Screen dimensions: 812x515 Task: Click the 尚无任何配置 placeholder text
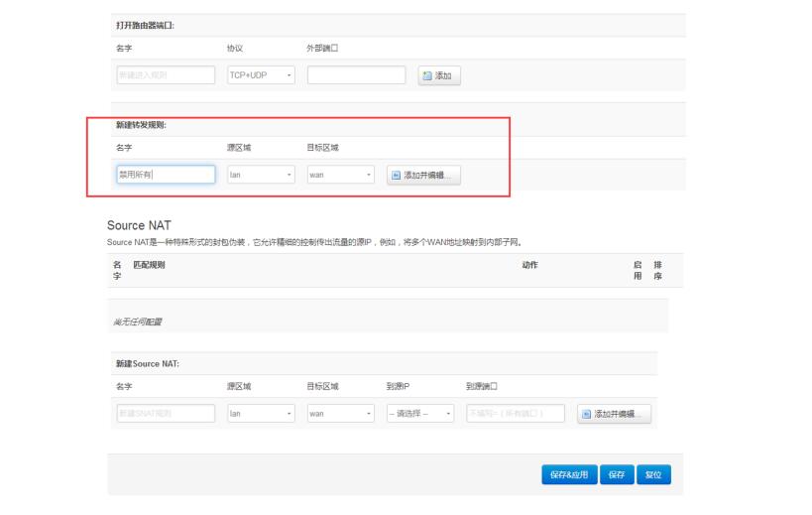(x=141, y=322)
